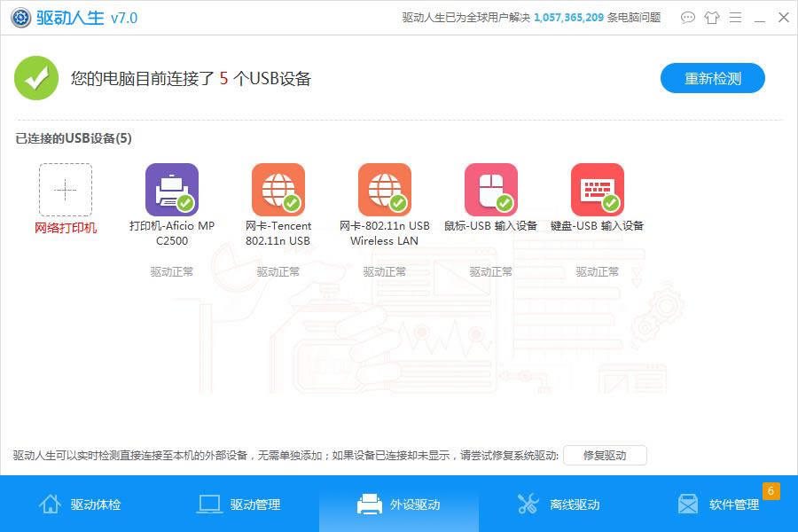Switch to the 驱动体检 tab
The image size is (798, 532).
(80, 505)
